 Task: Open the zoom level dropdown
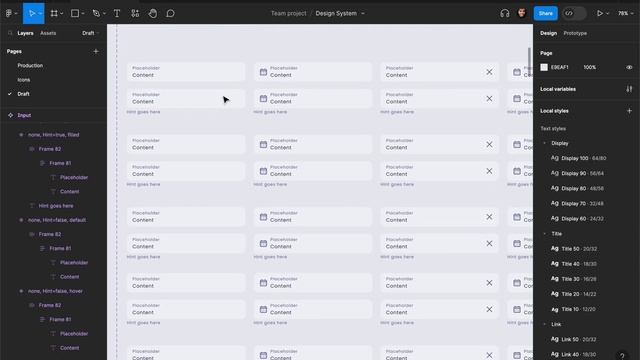click(x=625, y=13)
